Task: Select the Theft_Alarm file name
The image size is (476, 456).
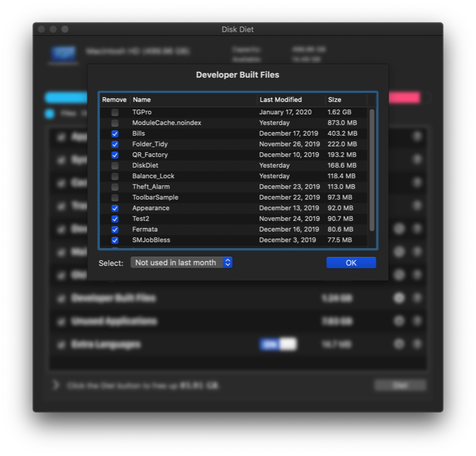Action: point(151,187)
